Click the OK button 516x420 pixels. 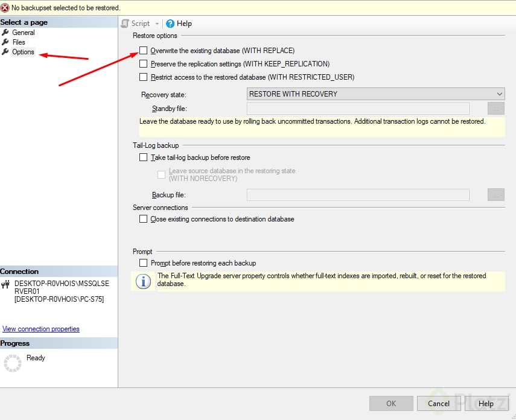click(391, 404)
